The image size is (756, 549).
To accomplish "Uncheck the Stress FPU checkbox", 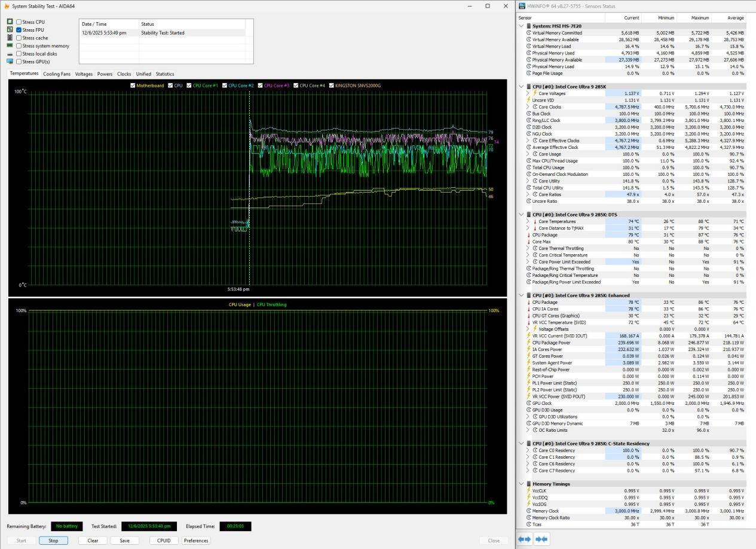I will point(19,30).
